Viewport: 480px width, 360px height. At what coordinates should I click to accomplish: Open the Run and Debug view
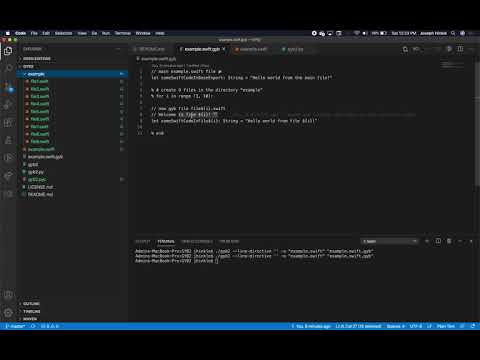[x=8, y=105]
